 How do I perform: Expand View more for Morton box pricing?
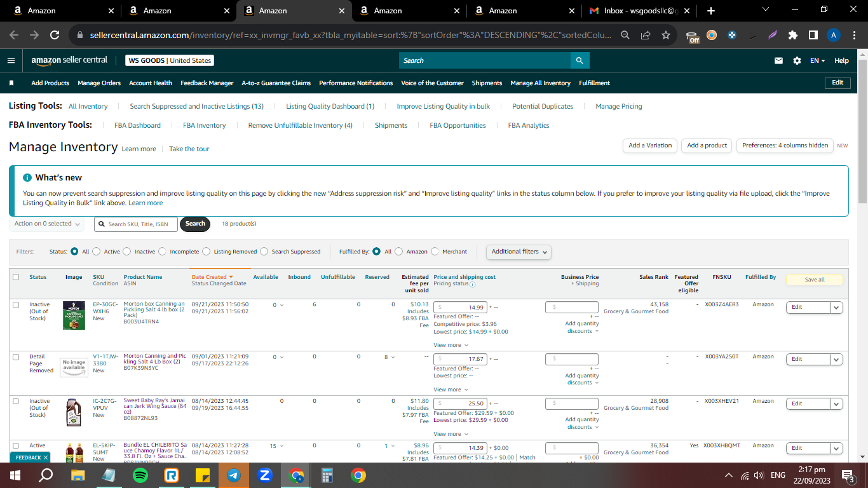tap(451, 345)
